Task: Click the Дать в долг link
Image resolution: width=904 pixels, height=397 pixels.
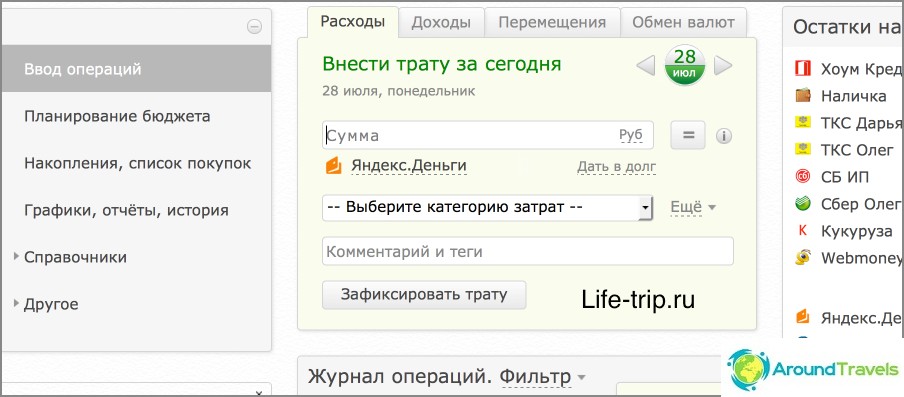Action: click(616, 167)
